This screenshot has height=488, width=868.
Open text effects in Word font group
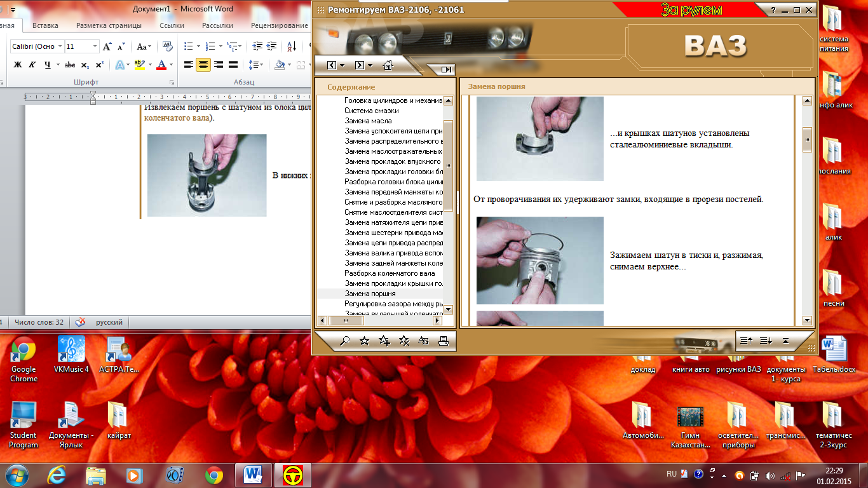[x=119, y=65]
